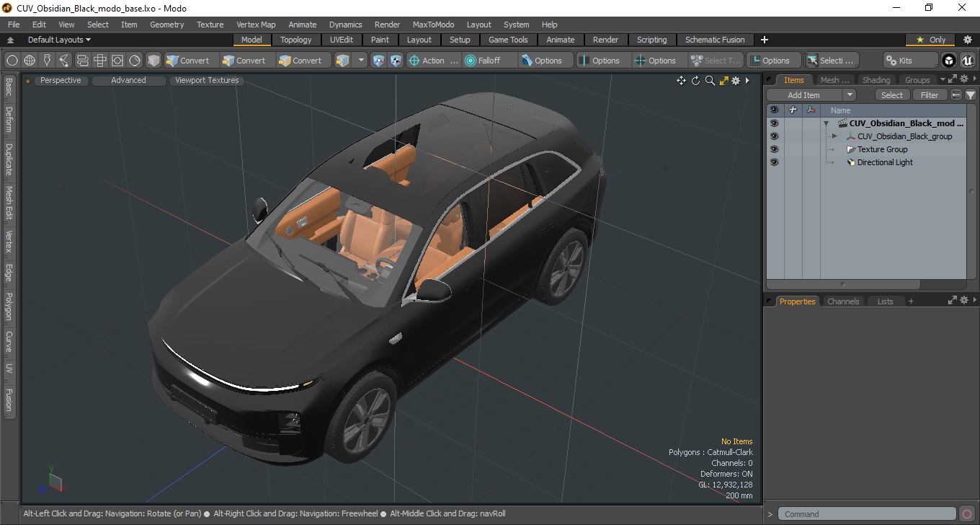Toggle visibility of CUV_Obsidian_Black_group
The height and width of the screenshot is (525, 980).
coord(774,136)
